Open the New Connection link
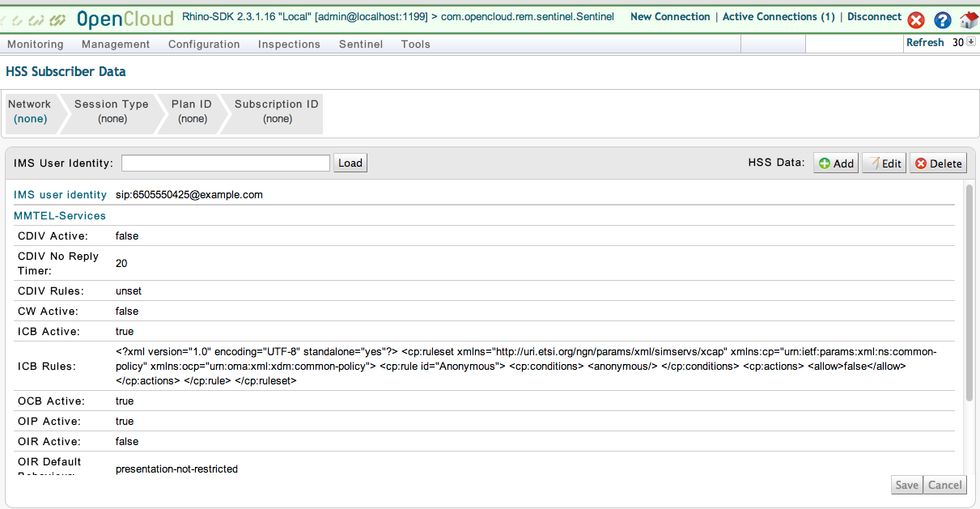Viewport: 980px width, 509px height. tap(670, 16)
